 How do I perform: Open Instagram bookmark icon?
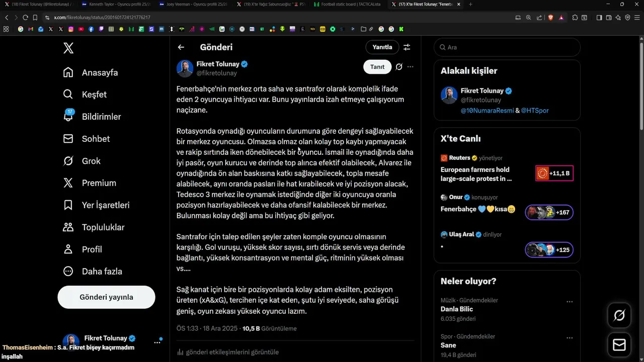[71, 29]
